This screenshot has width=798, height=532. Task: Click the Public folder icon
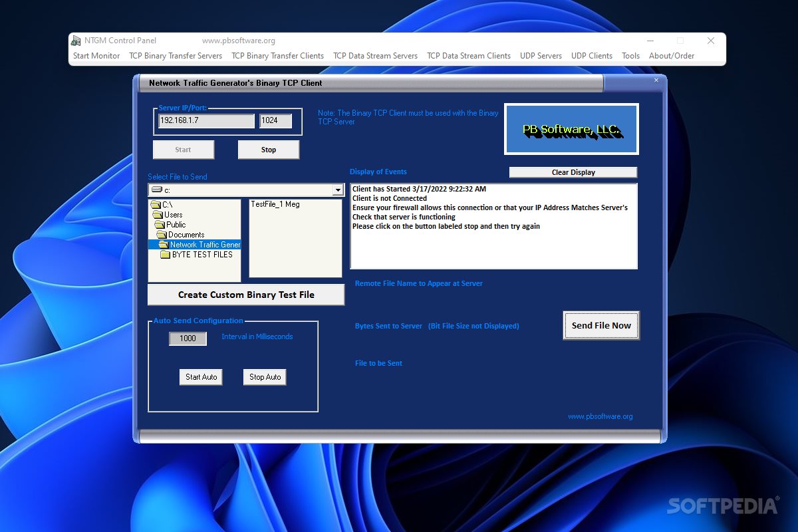tap(160, 225)
